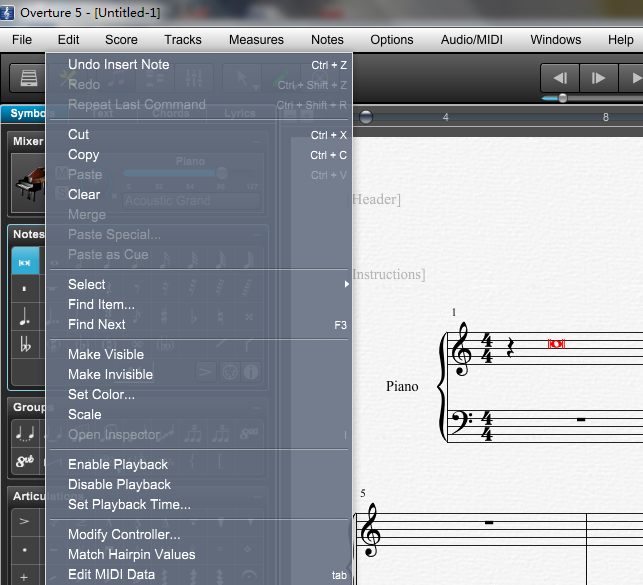Click the piano instrument icon in Mixer
Viewport: 643px width, 585px height.
pos(30,184)
